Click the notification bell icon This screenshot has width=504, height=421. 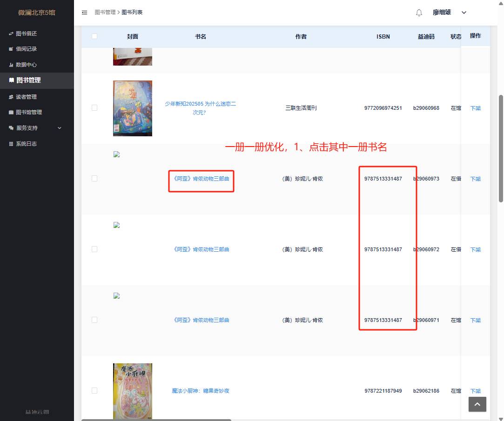click(419, 13)
